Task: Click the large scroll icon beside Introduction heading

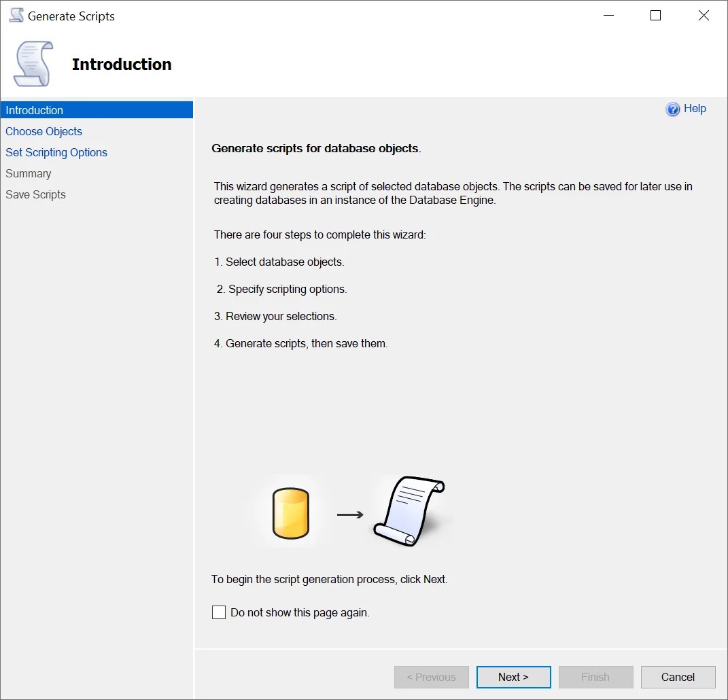Action: 32,63
